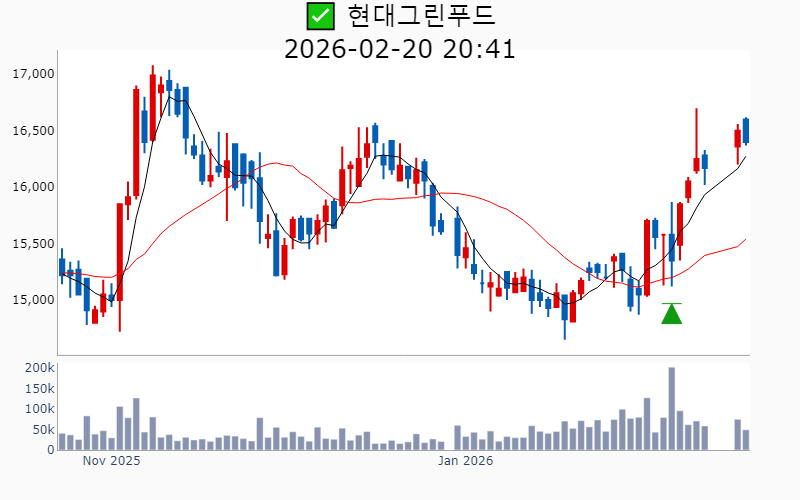
Task: Select the red candle with wick reaching 16,700
Action: coord(696,164)
